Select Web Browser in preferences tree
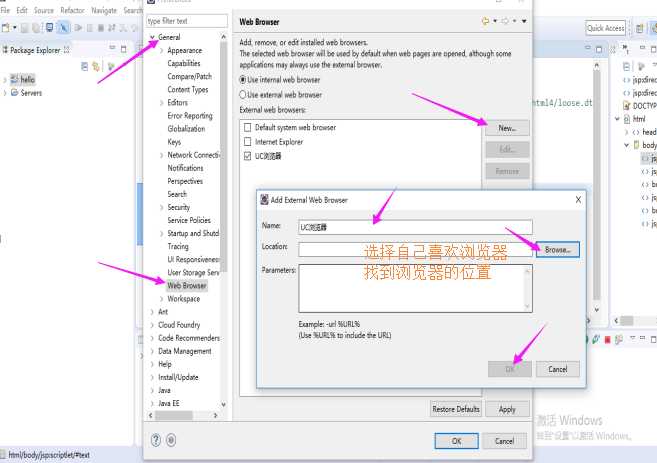Viewport: 657px width, 463px height. click(x=187, y=286)
